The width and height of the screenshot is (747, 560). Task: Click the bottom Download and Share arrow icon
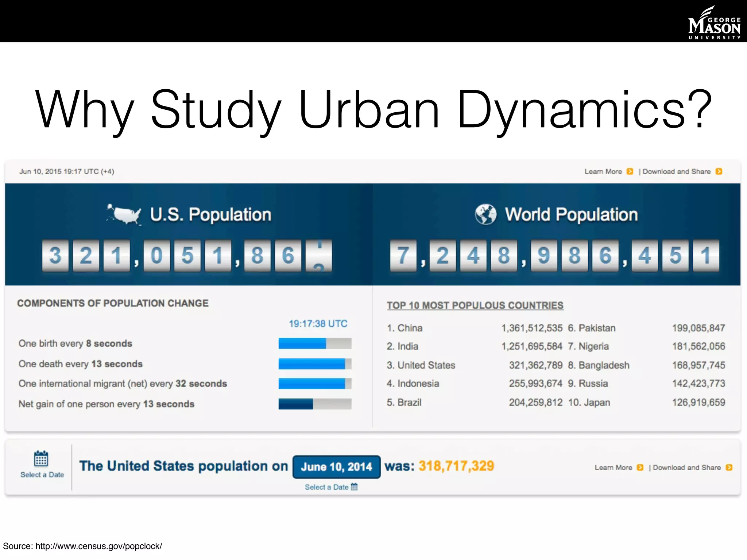coord(729,467)
